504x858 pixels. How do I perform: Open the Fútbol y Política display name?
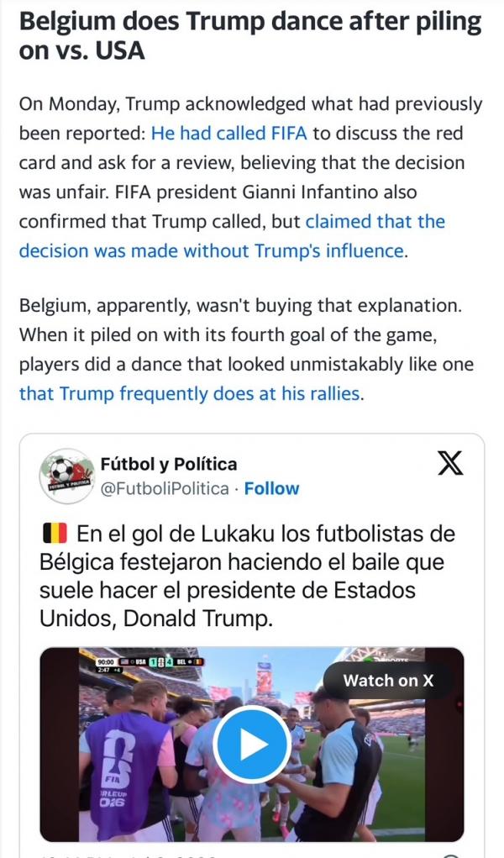pyautogui.click(x=169, y=464)
